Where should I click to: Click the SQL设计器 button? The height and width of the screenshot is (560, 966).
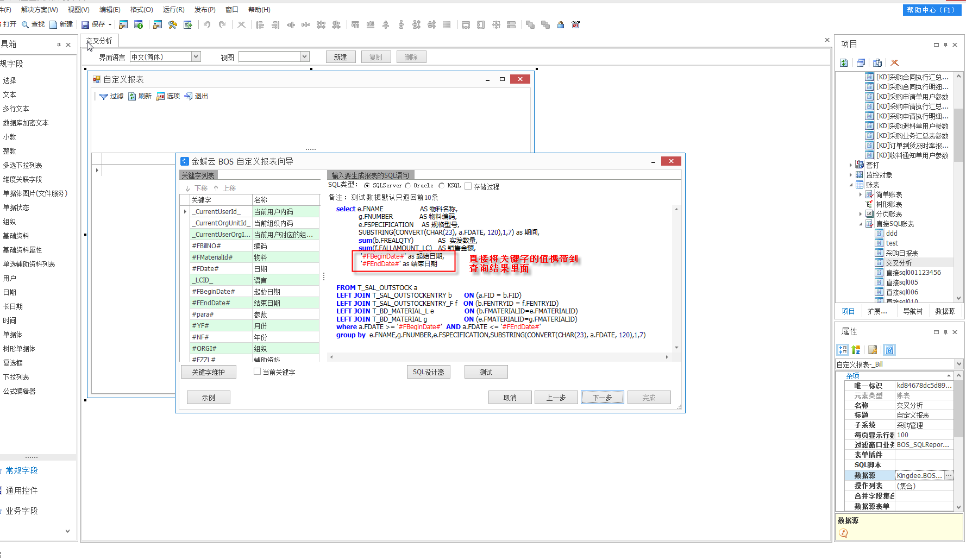click(x=428, y=372)
